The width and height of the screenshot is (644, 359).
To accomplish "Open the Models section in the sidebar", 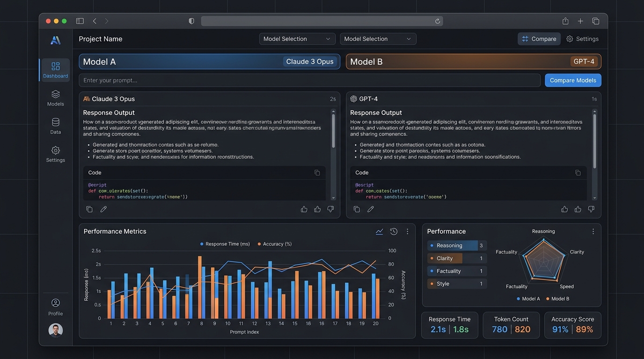I will [x=55, y=98].
